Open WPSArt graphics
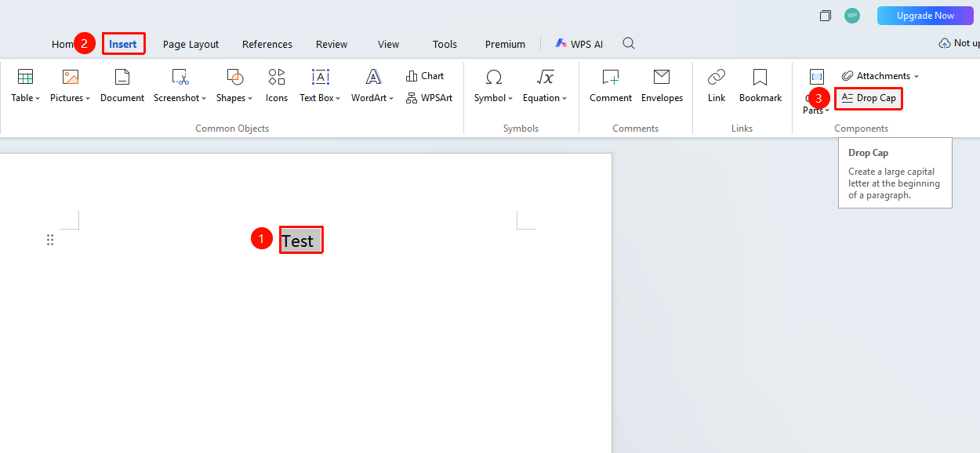The height and width of the screenshot is (453, 980). [x=430, y=98]
